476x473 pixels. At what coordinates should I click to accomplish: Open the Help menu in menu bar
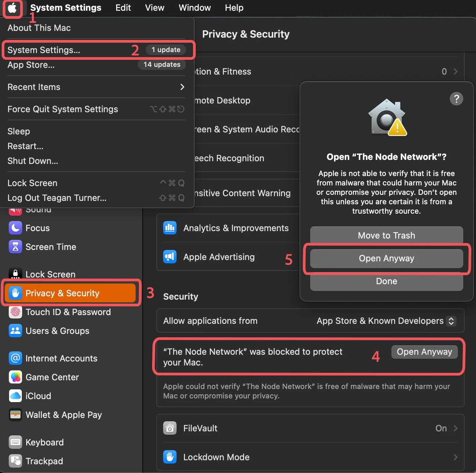pyautogui.click(x=234, y=8)
